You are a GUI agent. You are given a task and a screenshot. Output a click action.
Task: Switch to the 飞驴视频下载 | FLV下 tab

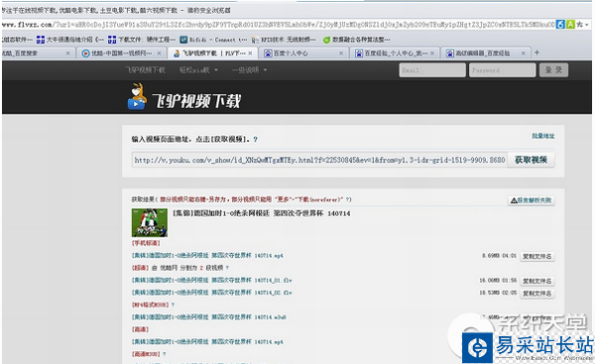tap(212, 54)
